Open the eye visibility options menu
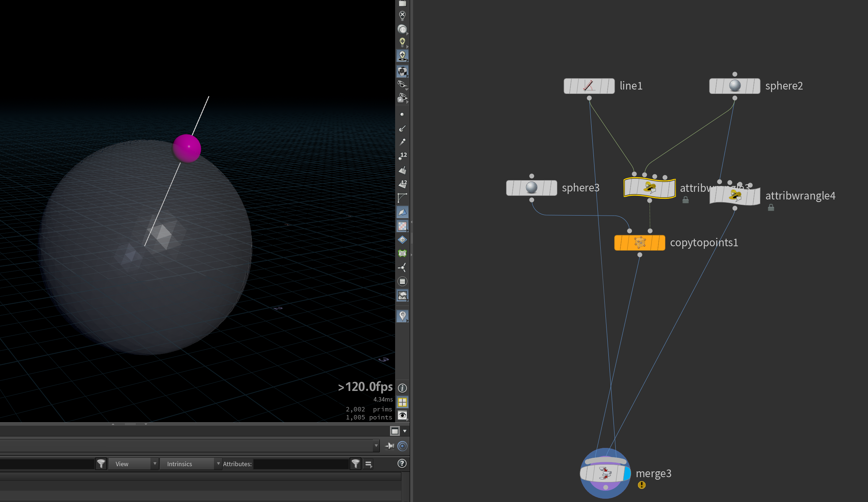 (402, 415)
